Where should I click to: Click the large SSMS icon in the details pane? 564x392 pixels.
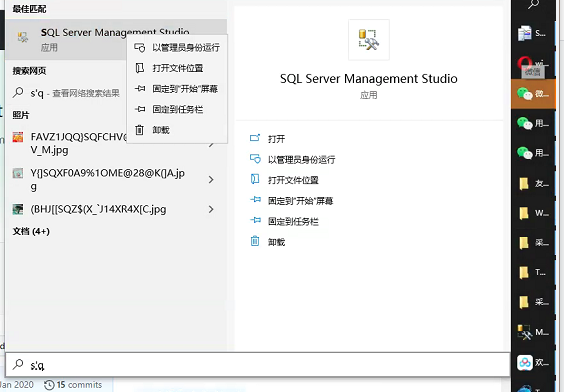pos(369,40)
